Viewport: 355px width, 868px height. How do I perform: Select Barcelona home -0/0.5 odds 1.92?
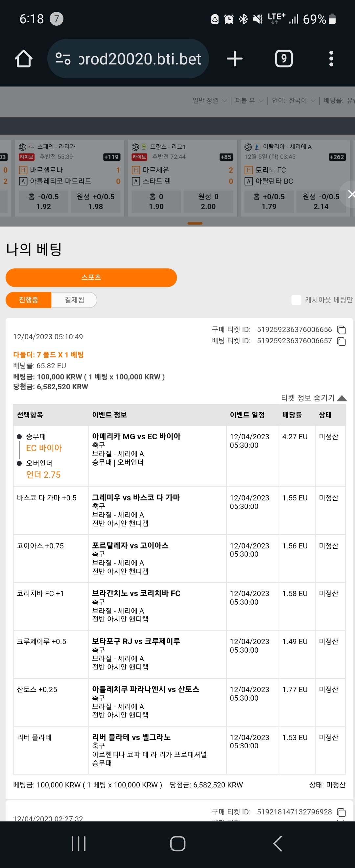tap(43, 202)
